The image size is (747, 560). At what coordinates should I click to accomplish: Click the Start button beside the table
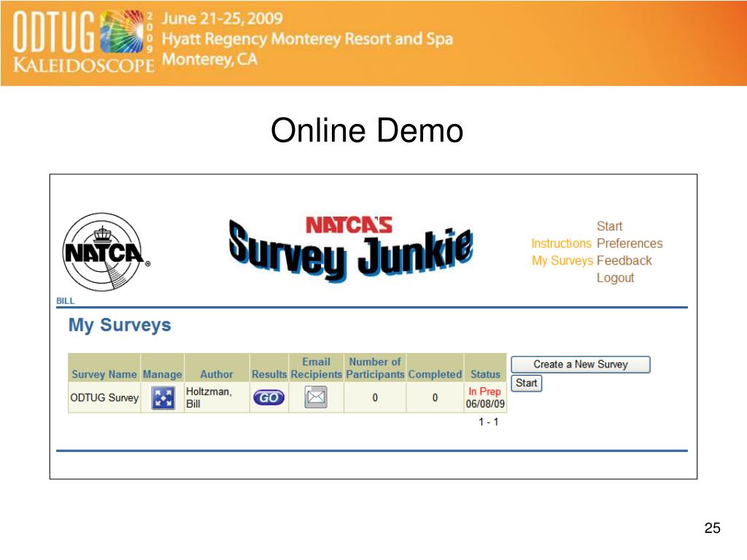coord(527,383)
